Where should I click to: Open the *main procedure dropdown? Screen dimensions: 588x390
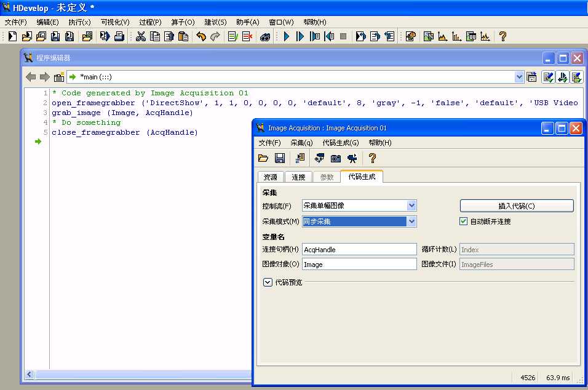519,77
